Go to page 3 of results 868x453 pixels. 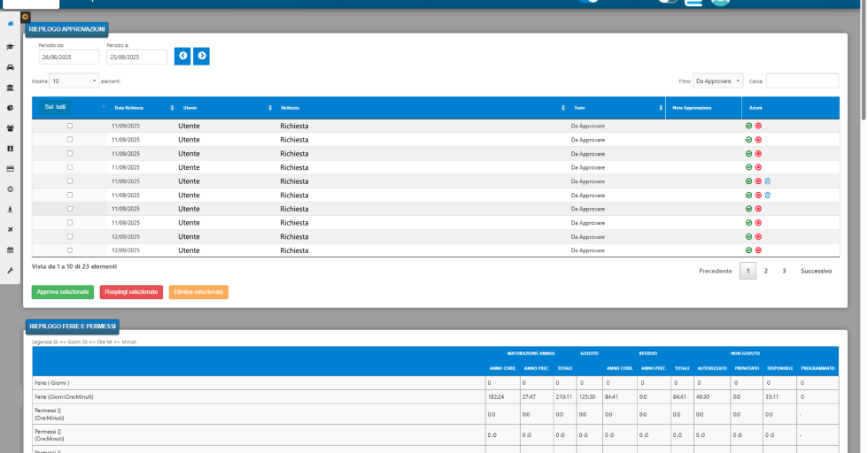coord(784,271)
